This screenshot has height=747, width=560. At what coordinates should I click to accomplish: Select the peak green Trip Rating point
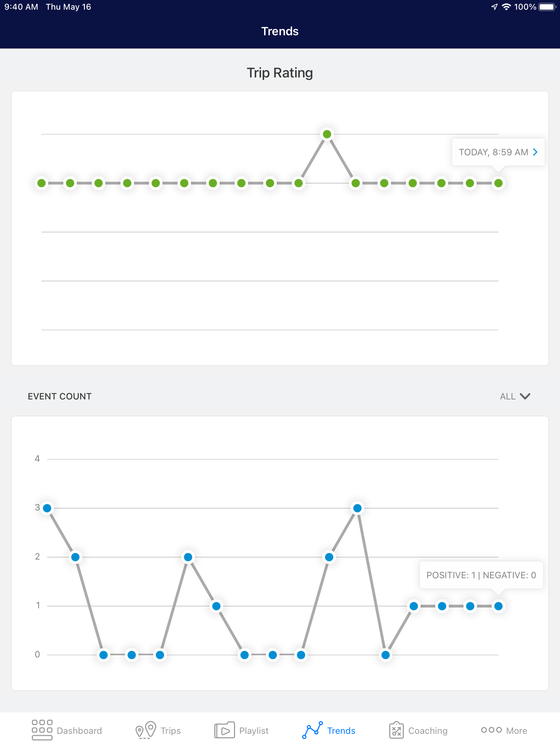(327, 134)
